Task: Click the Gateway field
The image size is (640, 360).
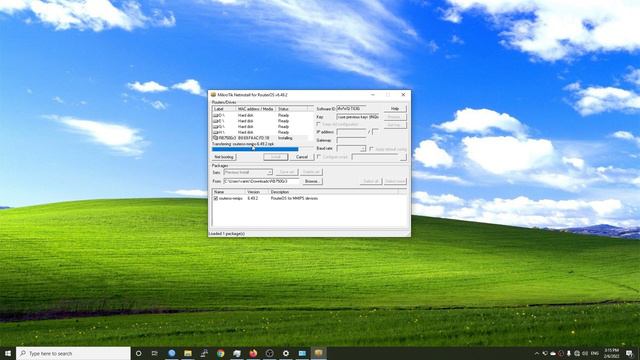Action: (x=351, y=140)
